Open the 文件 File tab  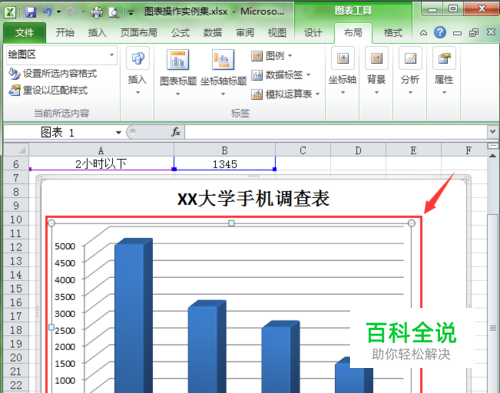point(24,33)
